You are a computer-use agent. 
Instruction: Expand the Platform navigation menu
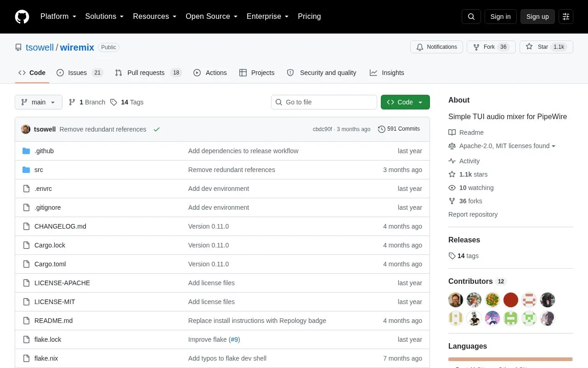pos(58,17)
